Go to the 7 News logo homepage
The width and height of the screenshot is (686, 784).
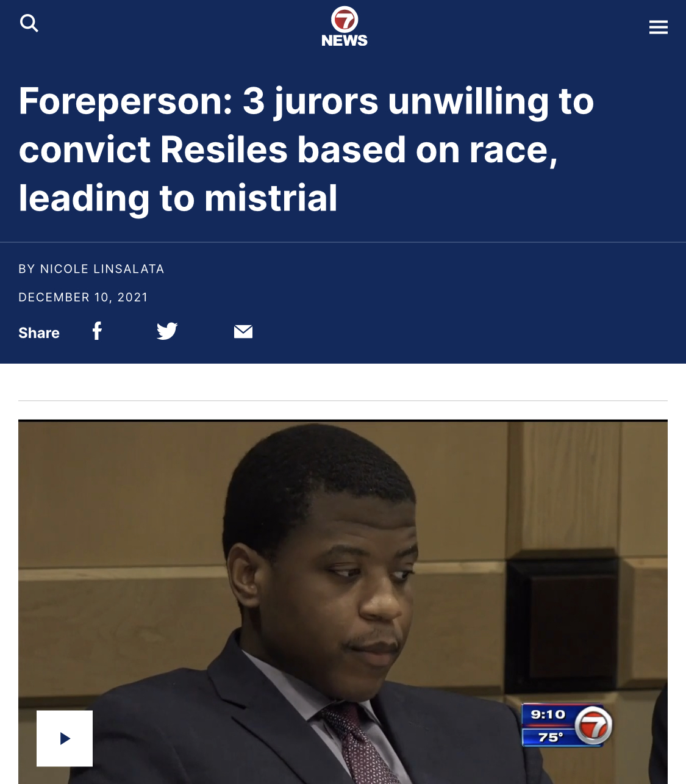coord(345,27)
